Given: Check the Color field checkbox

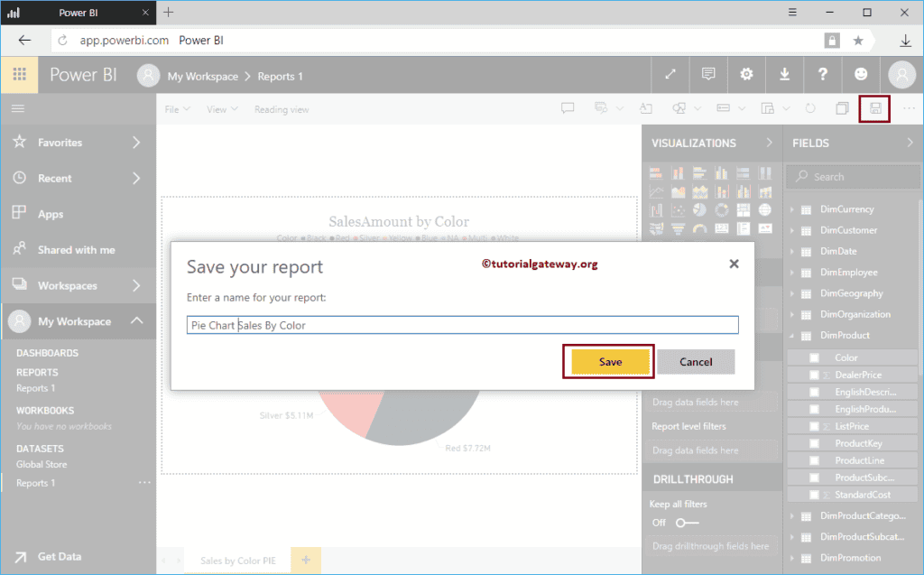Looking at the screenshot, I should pos(815,358).
